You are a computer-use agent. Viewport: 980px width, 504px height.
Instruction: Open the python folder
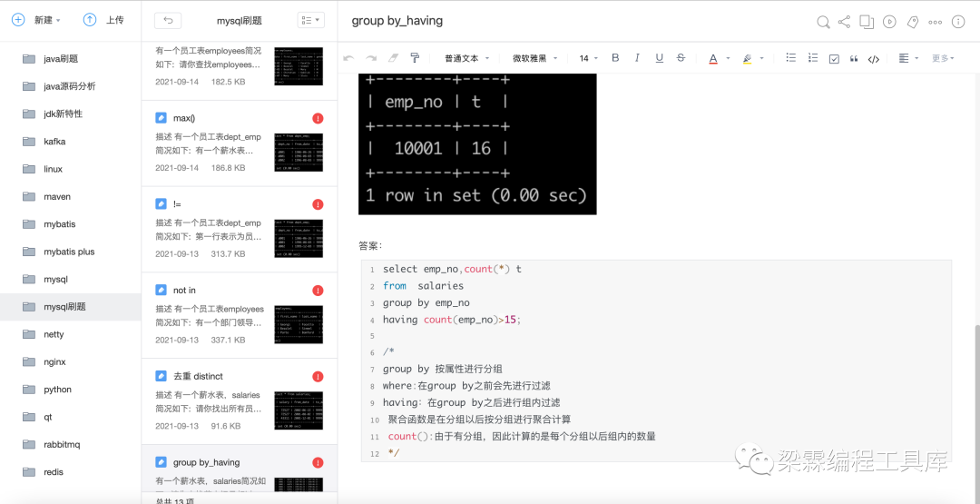tap(71, 389)
